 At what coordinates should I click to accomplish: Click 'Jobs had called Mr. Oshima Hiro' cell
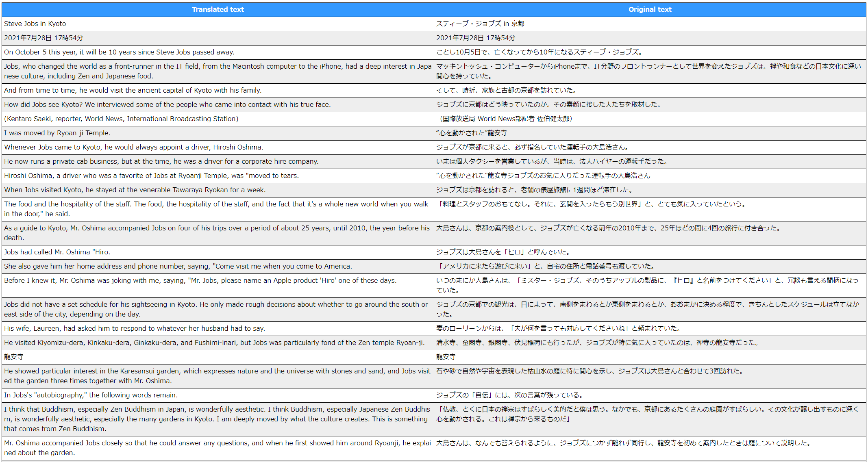57,252
